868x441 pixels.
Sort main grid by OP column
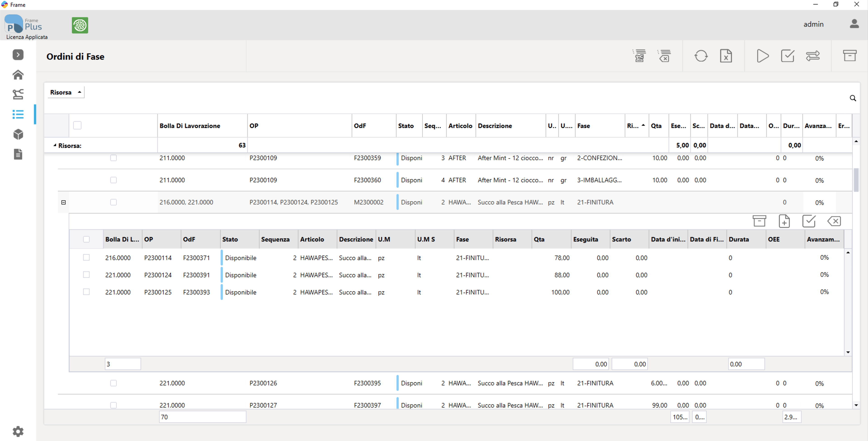click(x=299, y=126)
